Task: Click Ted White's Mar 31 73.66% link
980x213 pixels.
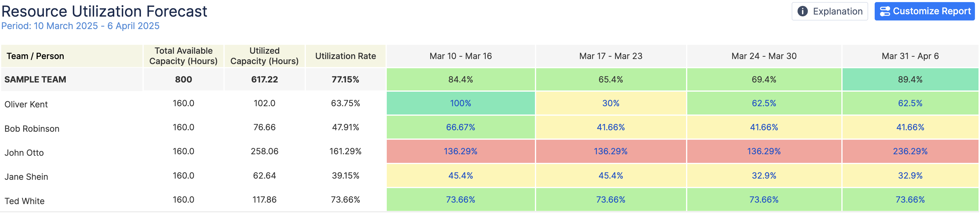Action: click(910, 200)
